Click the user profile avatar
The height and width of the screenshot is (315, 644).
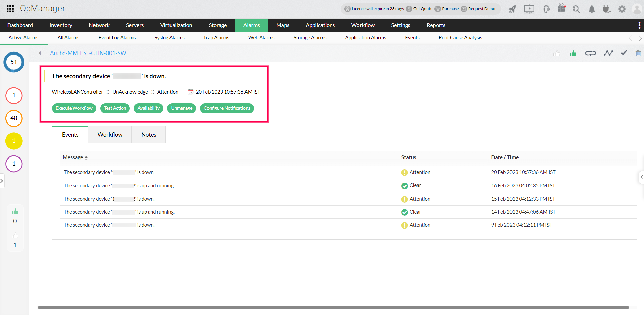637,9
